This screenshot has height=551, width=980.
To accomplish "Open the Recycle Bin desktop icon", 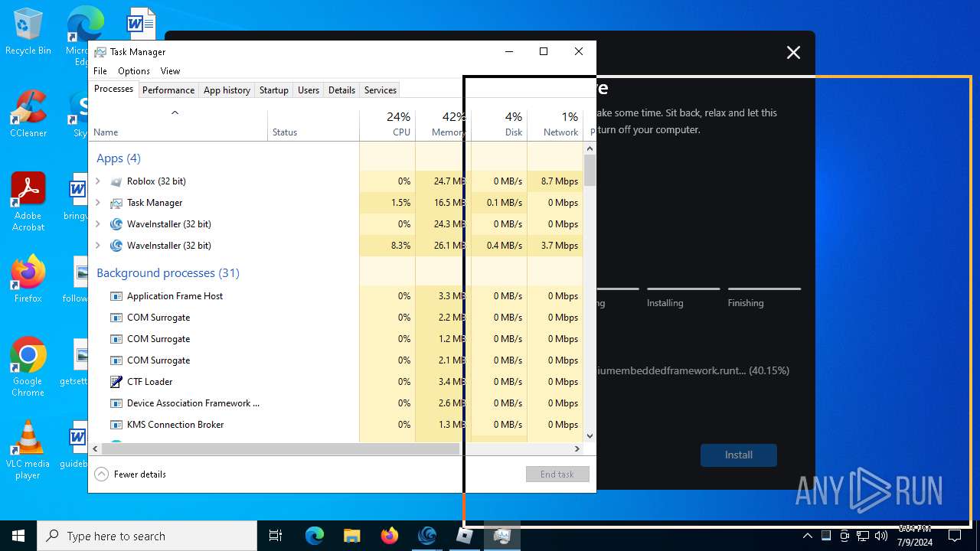I will coord(28,31).
